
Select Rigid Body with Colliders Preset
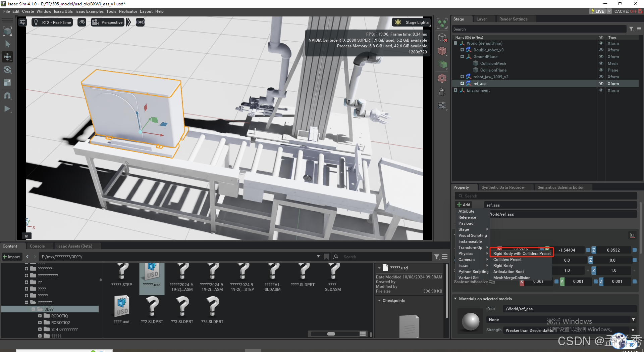(x=522, y=254)
